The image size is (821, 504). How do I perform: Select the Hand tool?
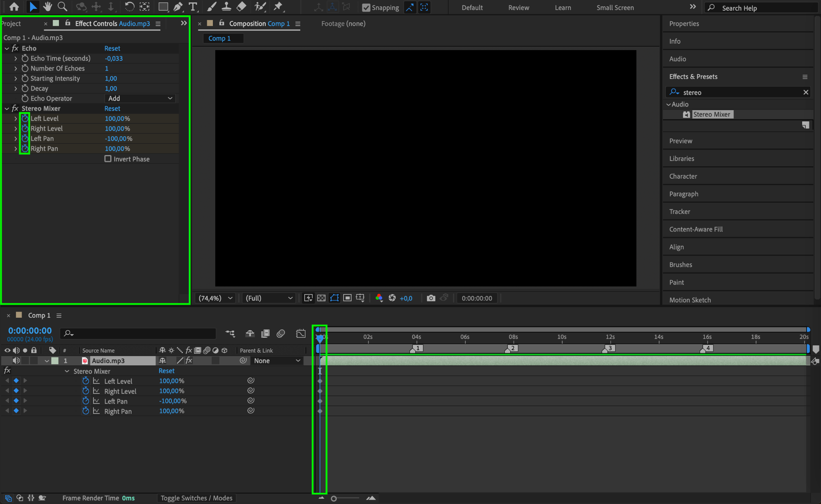pyautogui.click(x=48, y=7)
